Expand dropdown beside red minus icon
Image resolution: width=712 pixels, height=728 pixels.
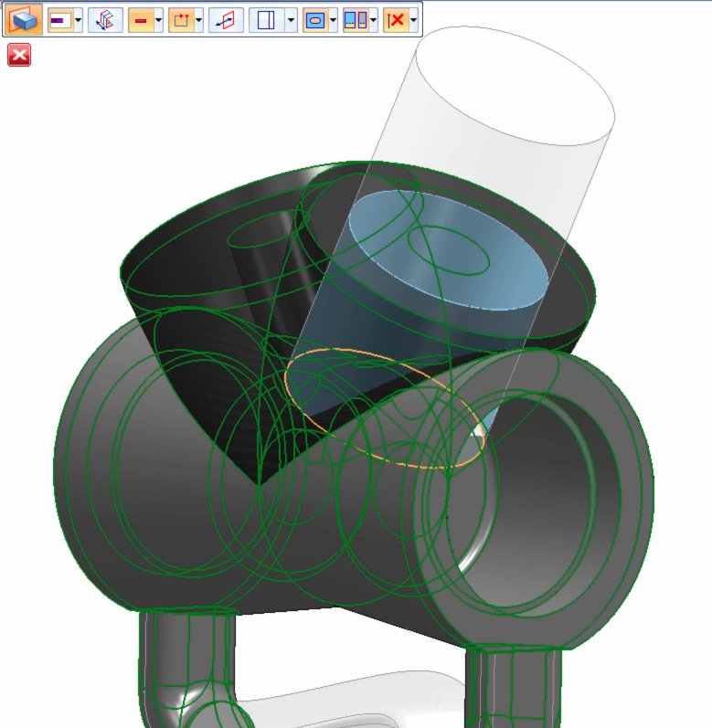(158, 20)
